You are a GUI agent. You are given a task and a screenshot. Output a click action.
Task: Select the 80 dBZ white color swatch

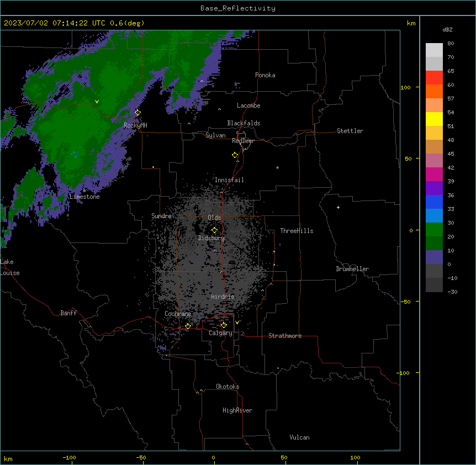pyautogui.click(x=434, y=50)
